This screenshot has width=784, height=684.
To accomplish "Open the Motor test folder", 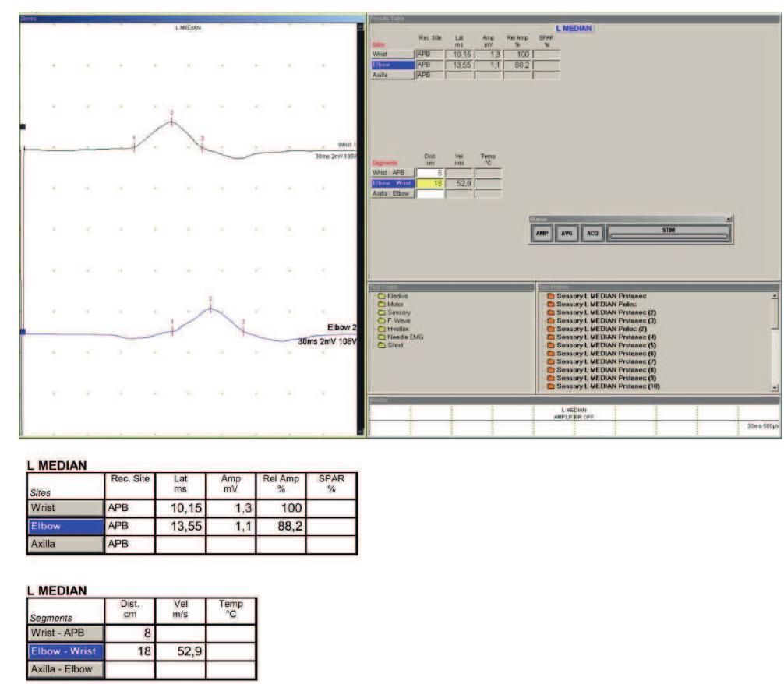I will [x=396, y=305].
